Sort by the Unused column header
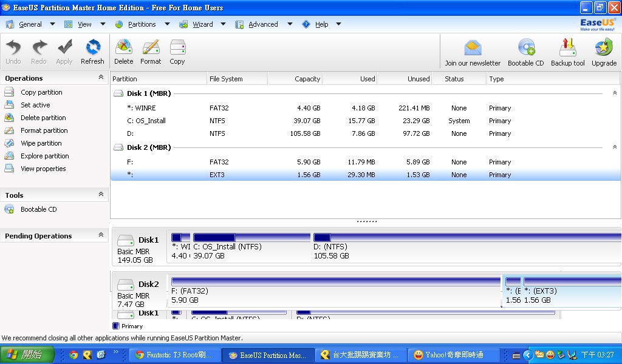Viewport: 622px width, 364px height. 405,79
